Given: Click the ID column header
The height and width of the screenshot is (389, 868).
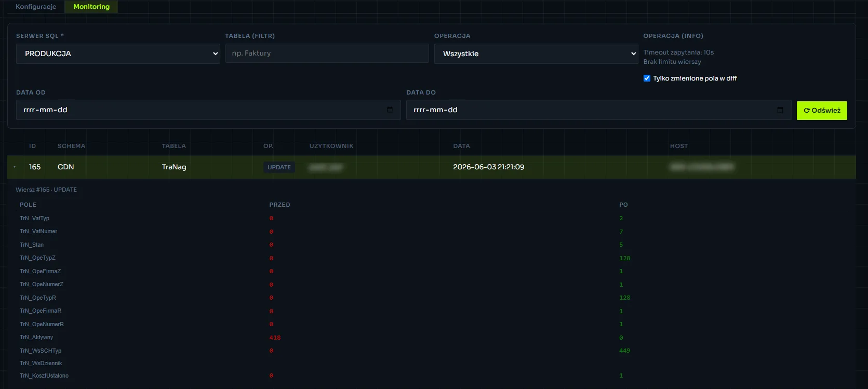Looking at the screenshot, I should 32,146.
